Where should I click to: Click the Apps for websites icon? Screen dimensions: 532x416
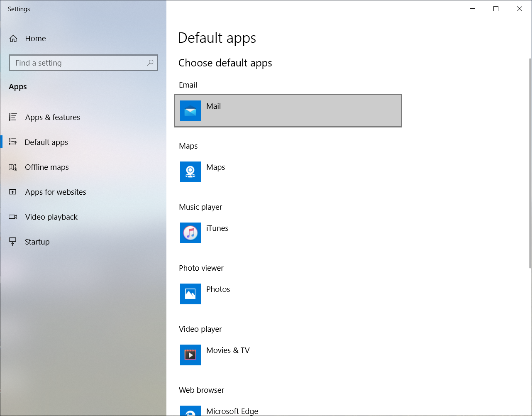[13, 192]
